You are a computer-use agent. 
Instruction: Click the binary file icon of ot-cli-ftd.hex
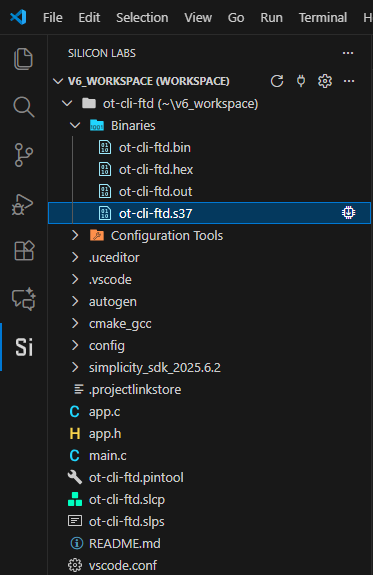(105, 169)
